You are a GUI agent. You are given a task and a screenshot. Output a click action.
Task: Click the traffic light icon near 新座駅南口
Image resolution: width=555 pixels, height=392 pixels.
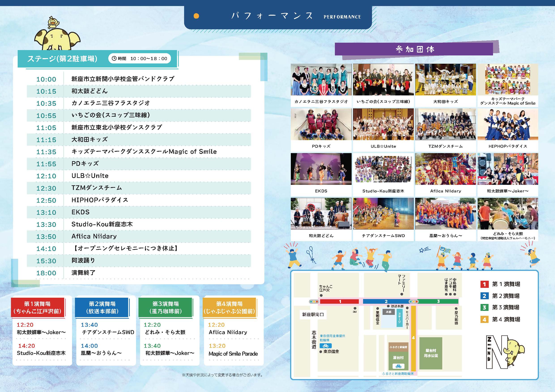click(314, 302)
